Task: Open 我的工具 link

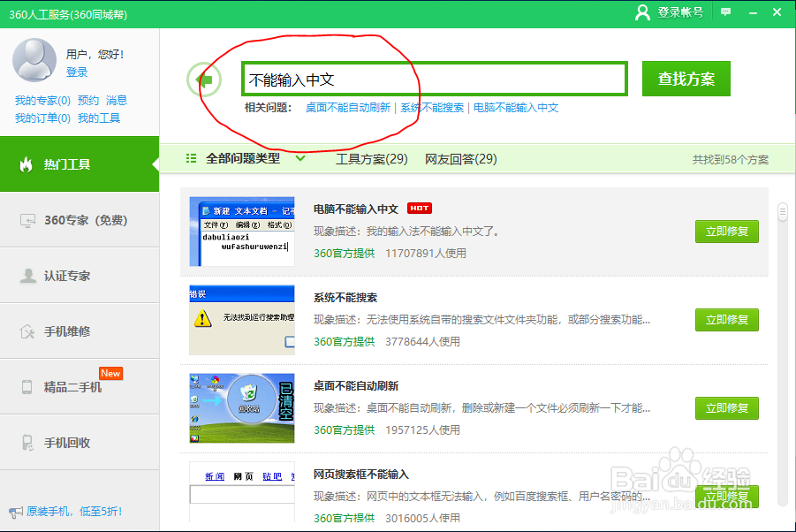Action: 99,118
